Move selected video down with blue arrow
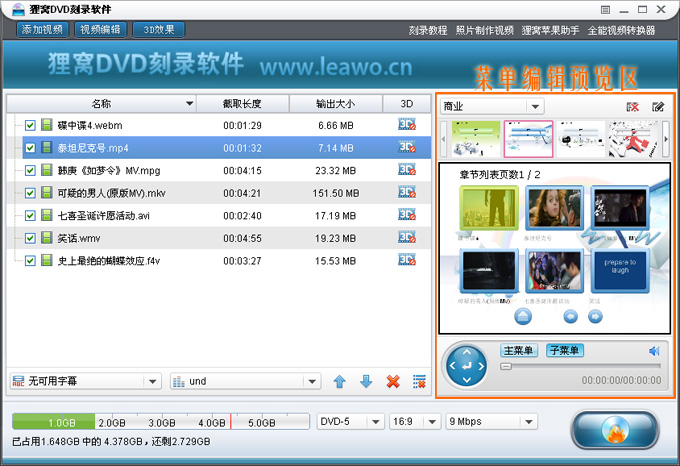Viewport: 680px width, 466px height. 366,381
